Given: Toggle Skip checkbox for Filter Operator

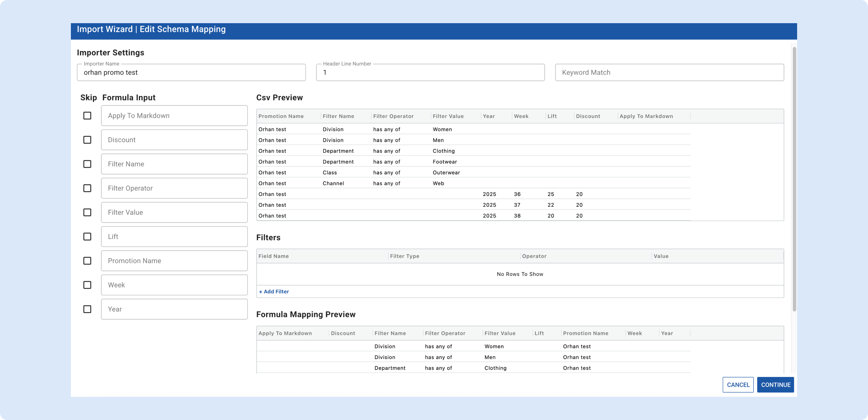Looking at the screenshot, I should [x=87, y=188].
